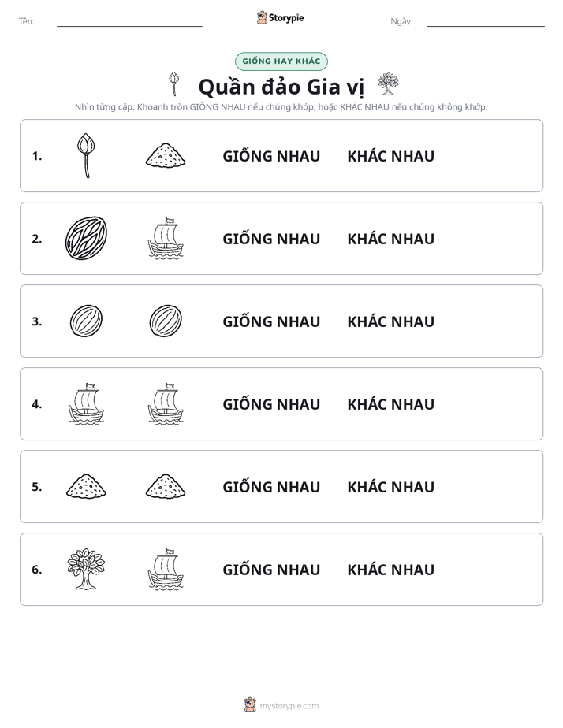Screen dimensions: 563x728
Task: Click the sailing ship in row 2
Action: click(x=166, y=238)
